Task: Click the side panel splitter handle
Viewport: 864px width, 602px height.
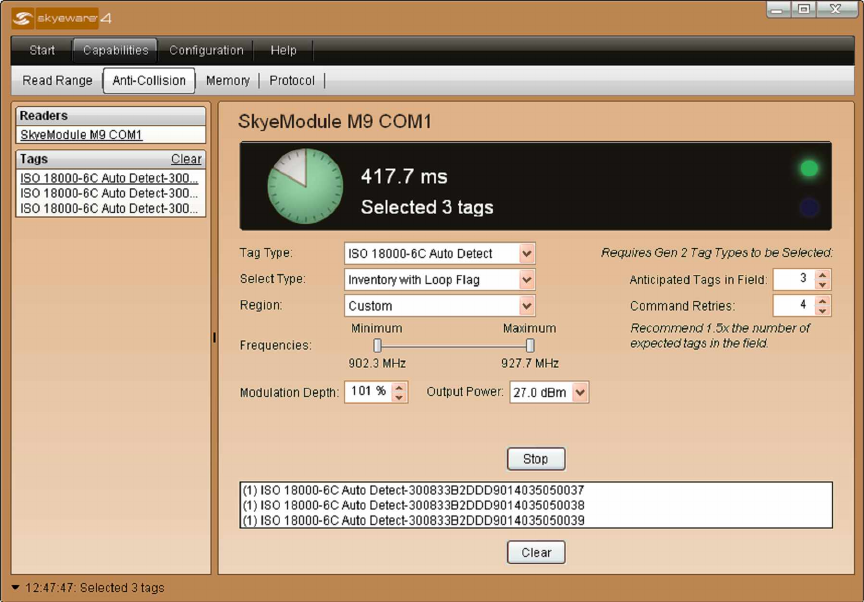Action: click(214, 337)
